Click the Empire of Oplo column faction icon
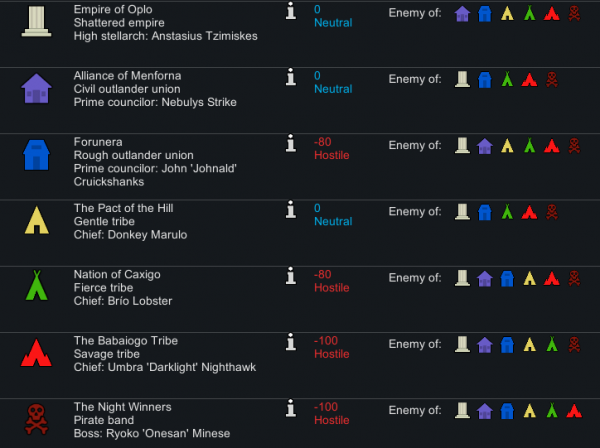600x448 pixels. point(36,21)
